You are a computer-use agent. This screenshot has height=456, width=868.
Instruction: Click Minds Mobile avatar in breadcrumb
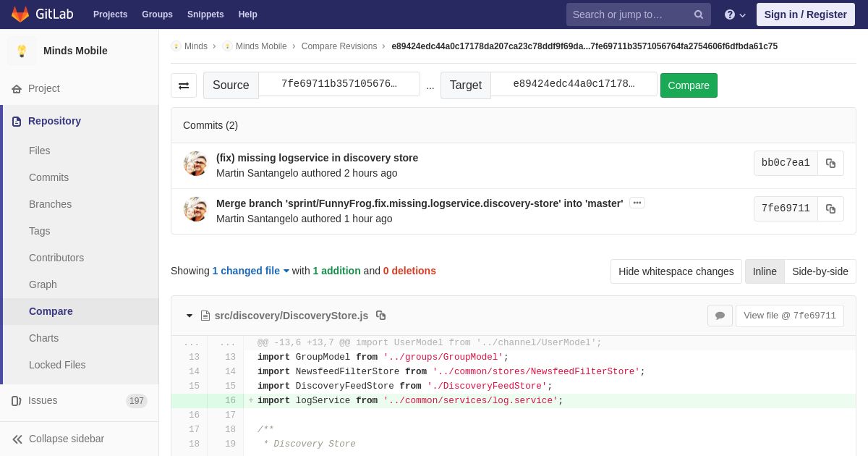[x=227, y=46]
